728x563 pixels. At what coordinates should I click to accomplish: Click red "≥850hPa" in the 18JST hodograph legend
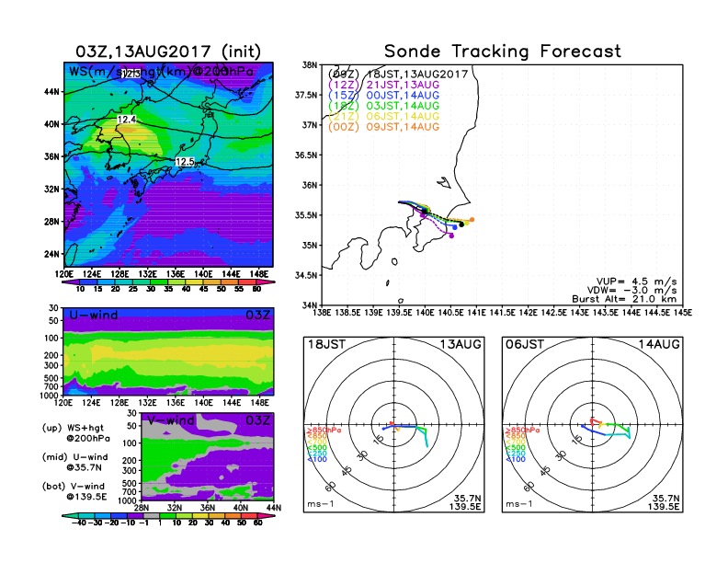pyautogui.click(x=324, y=431)
